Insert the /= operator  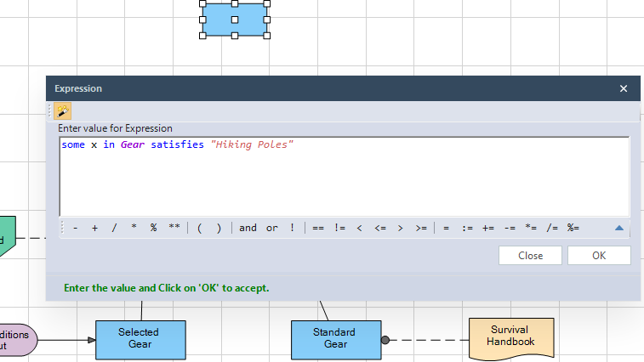point(552,228)
